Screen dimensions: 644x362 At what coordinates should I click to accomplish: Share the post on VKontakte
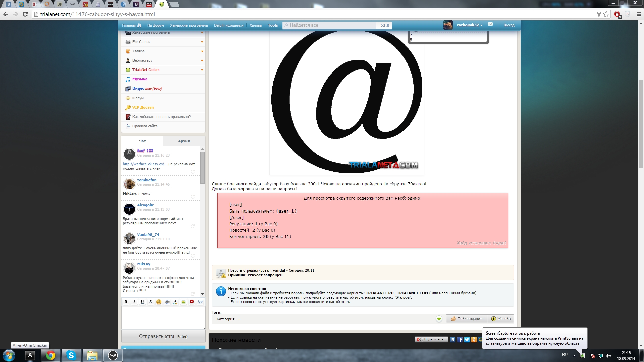[453, 340]
